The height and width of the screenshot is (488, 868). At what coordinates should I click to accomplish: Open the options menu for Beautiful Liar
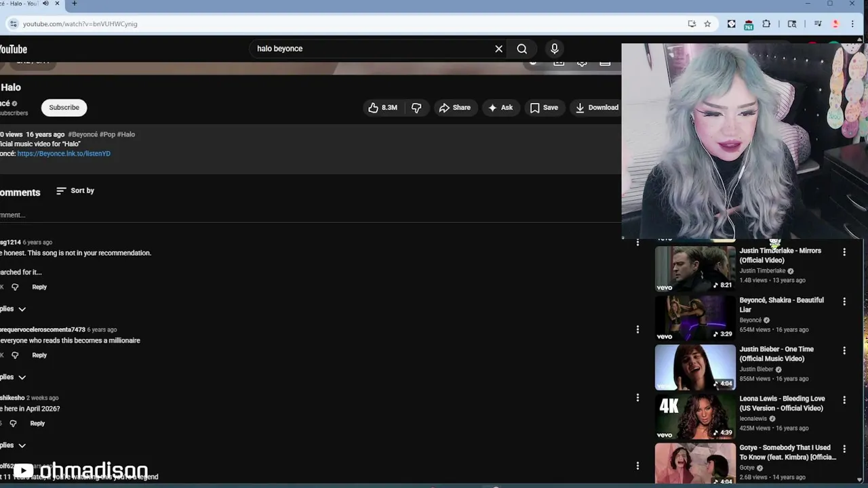pyautogui.click(x=844, y=302)
